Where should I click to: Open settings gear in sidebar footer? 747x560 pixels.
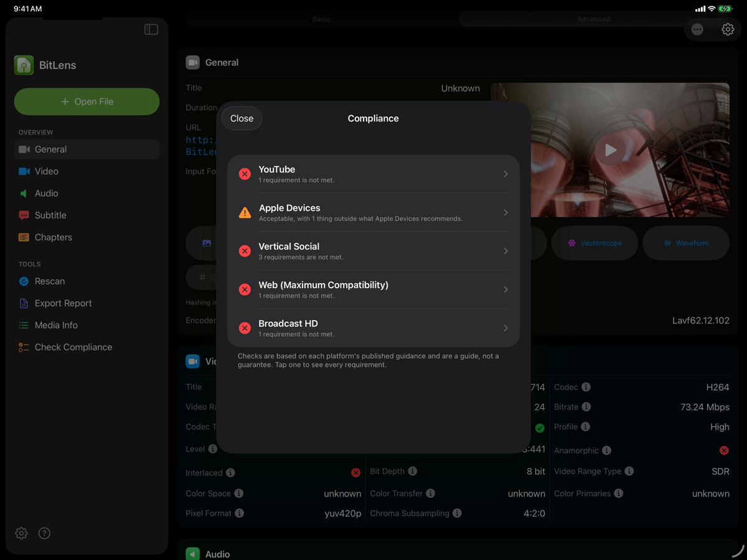(21, 533)
